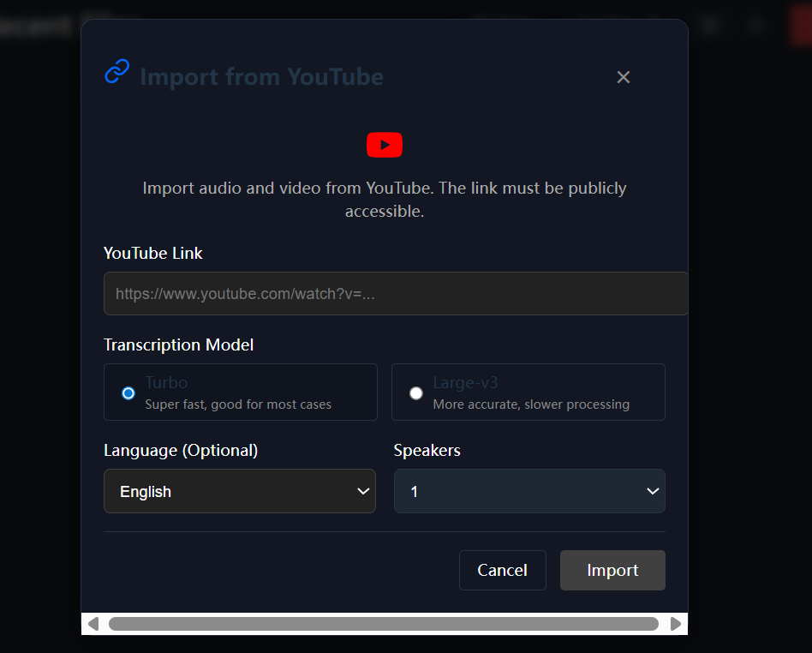Click Cancel to dismiss the dialog

coord(502,570)
